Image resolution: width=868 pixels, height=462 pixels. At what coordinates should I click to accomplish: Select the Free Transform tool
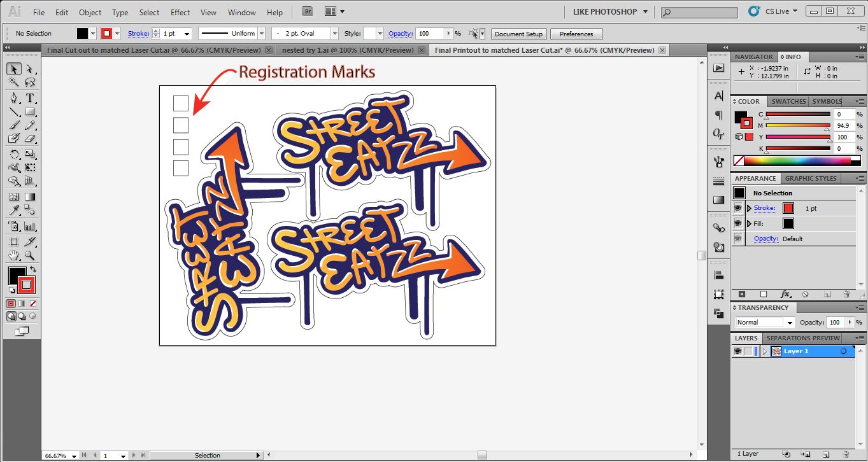(29, 167)
